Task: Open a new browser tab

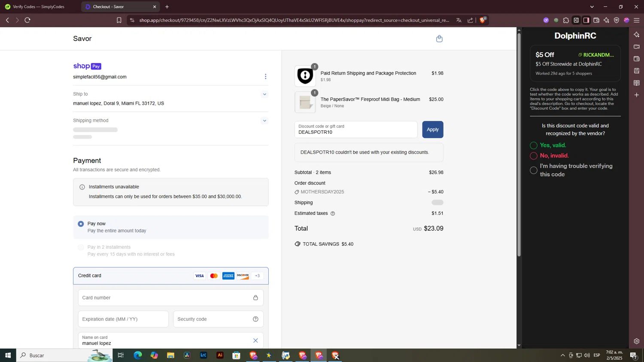Action: pos(167,7)
